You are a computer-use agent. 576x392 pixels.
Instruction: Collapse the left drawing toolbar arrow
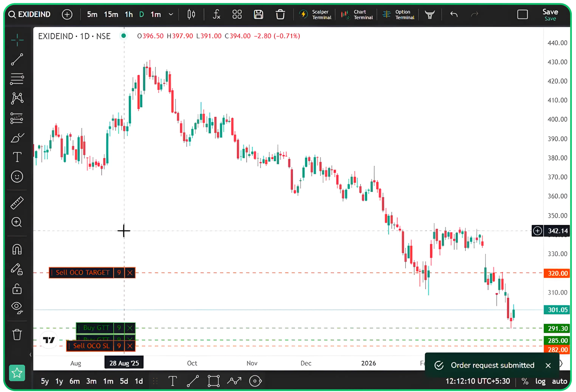tap(30, 355)
